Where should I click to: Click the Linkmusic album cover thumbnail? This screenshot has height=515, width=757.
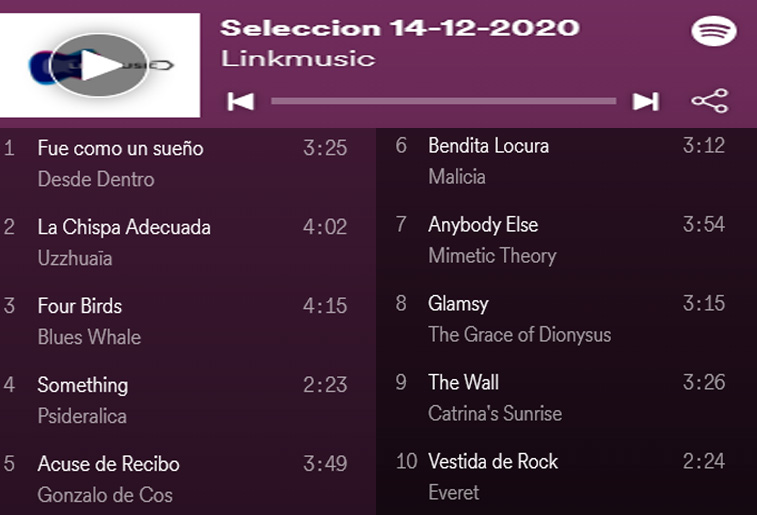pos(100,66)
